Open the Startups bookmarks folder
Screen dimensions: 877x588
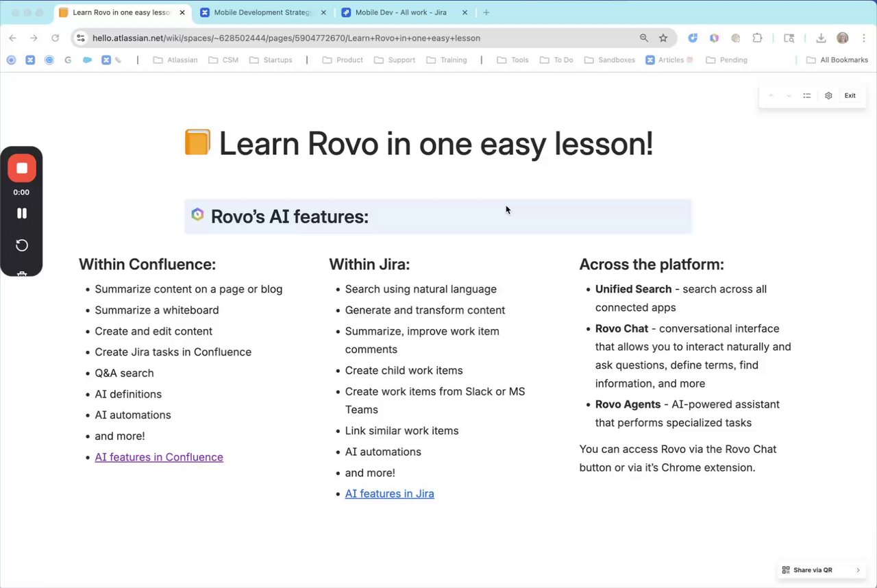[x=271, y=60]
